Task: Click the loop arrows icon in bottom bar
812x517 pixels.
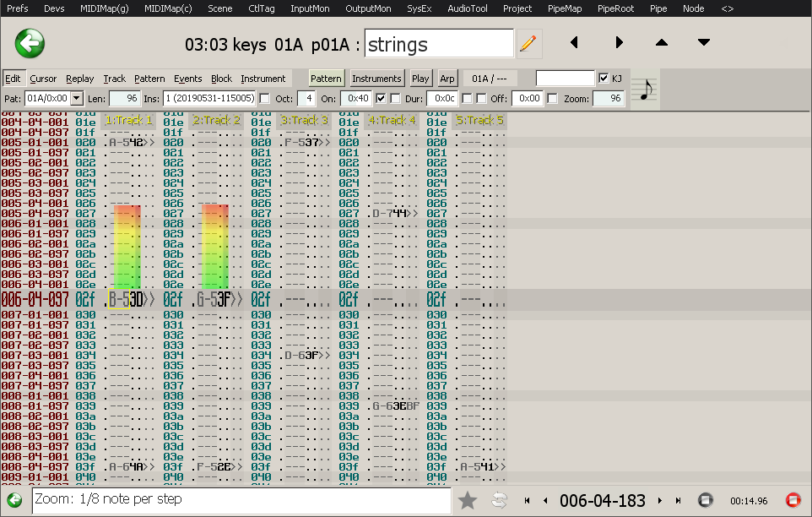Action: pos(499,500)
